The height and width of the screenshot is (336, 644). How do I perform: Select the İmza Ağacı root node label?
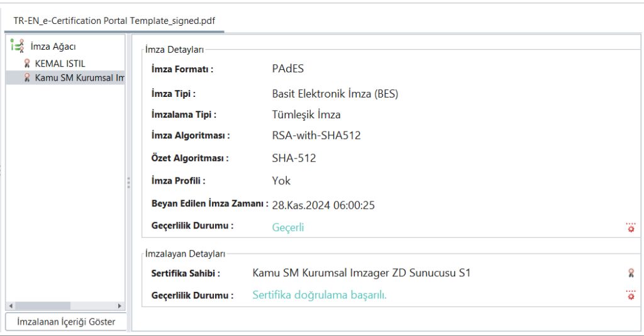click(x=53, y=46)
